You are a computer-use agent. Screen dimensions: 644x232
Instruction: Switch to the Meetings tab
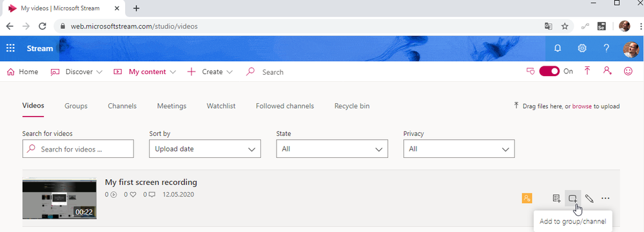tap(171, 106)
